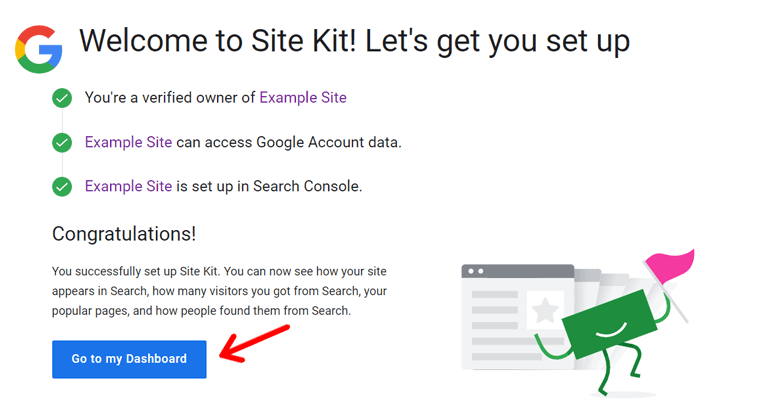Click the checkmark beside Google Account data
This screenshot has width=760, height=414.
(x=62, y=143)
